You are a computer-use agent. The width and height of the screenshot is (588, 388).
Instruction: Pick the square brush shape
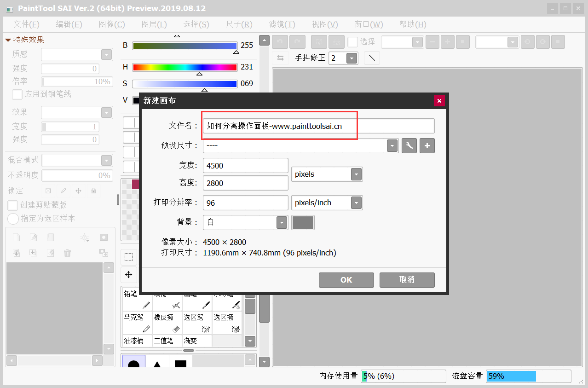pos(180,362)
